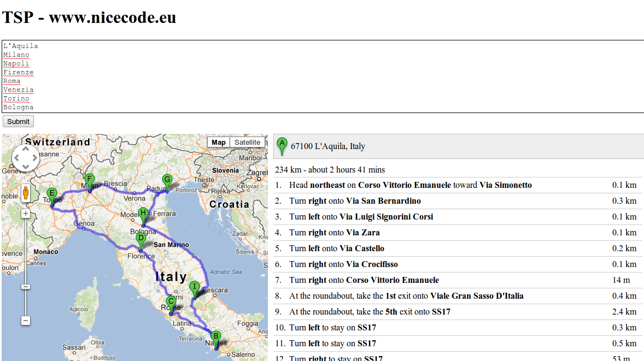Viewport: 644px width, 361px height.
Task: Zoom in with the plus button
Action: (26, 214)
